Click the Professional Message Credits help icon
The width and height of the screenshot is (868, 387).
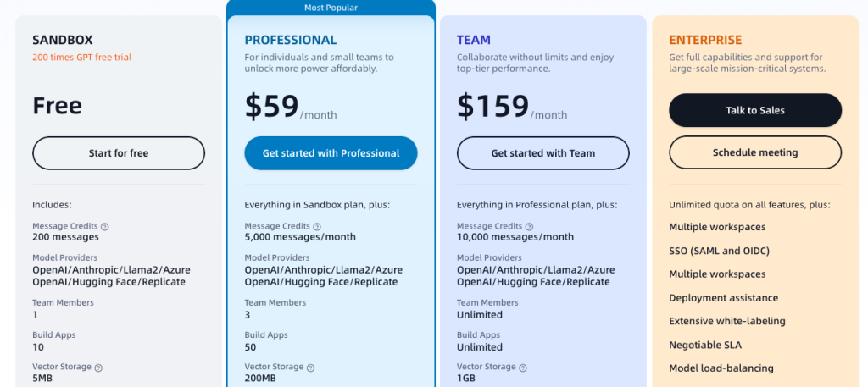317,227
